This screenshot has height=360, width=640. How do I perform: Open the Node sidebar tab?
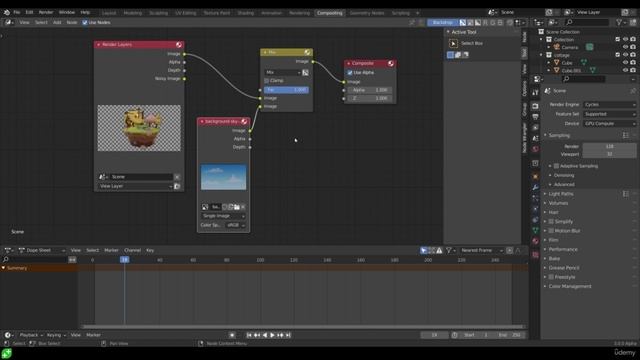point(524,37)
